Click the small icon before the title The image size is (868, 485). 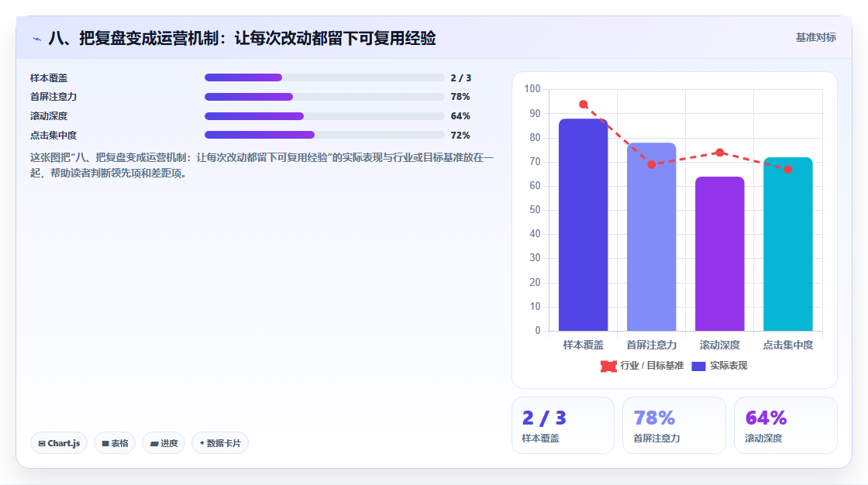(36, 39)
